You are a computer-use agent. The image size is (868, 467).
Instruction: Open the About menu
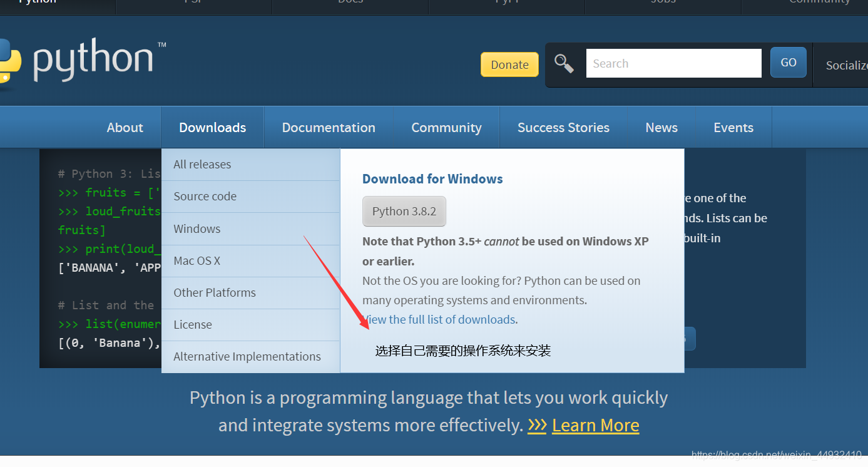[x=125, y=127]
